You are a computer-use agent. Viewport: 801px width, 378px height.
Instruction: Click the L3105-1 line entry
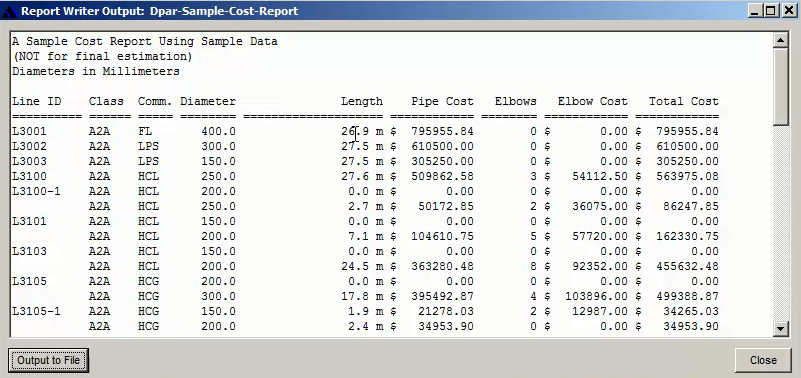point(36,312)
